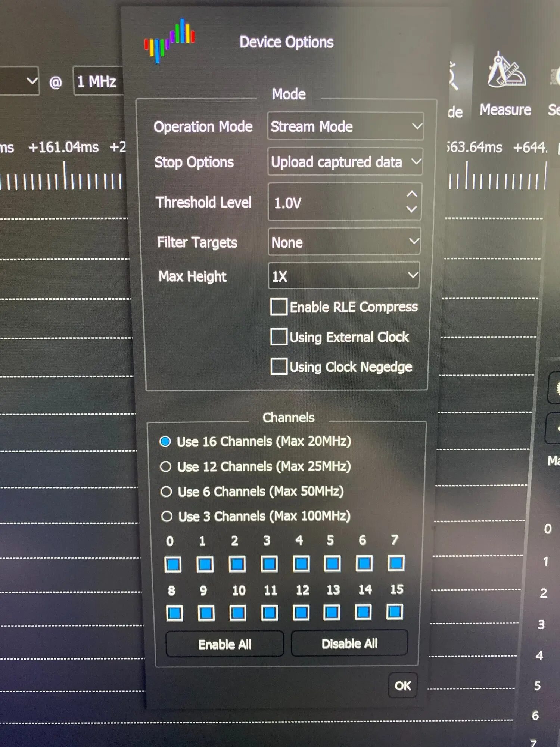560x747 pixels.
Task: Expand the Filter Targets dropdown
Action: click(344, 242)
